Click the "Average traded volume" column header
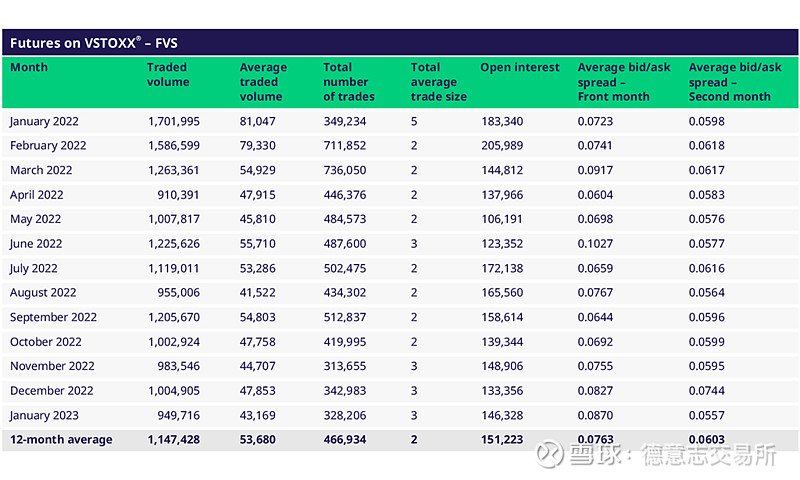800x480 pixels. [x=261, y=82]
